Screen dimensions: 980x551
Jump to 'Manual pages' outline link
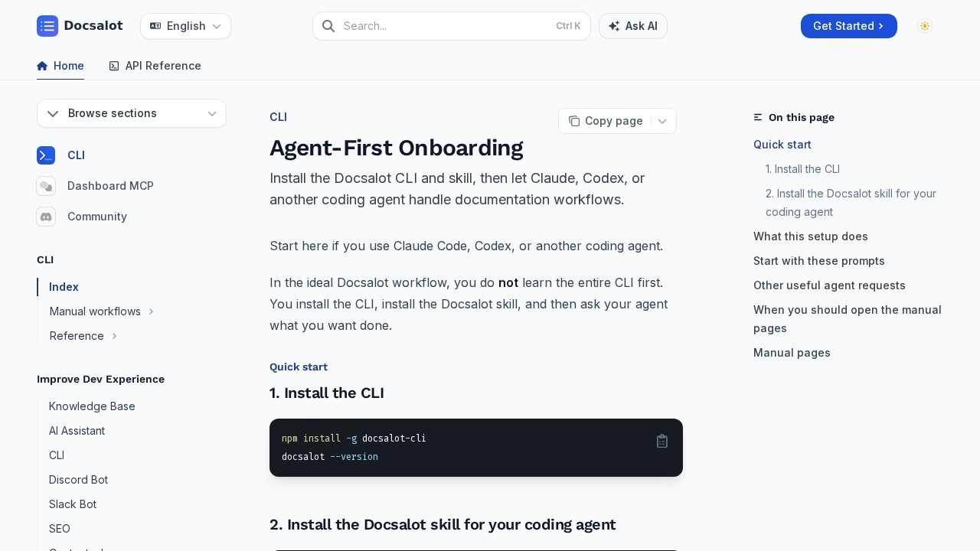tap(792, 353)
